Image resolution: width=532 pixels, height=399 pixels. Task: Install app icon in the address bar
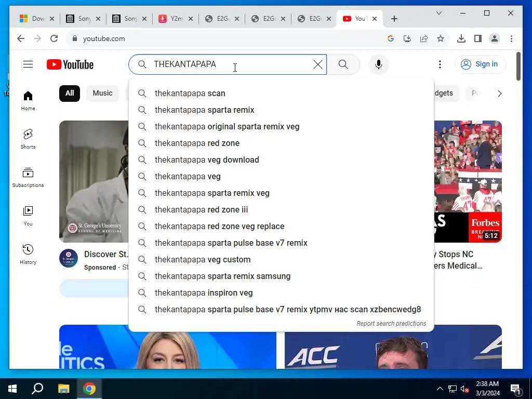[x=407, y=38]
